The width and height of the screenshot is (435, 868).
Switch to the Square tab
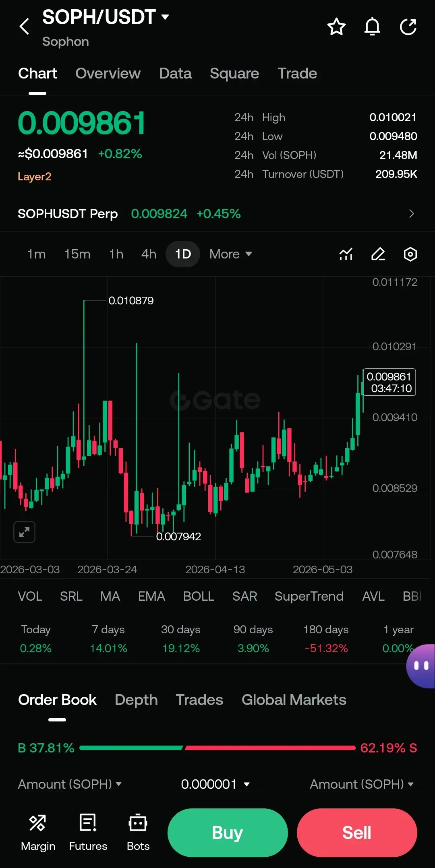coord(234,74)
